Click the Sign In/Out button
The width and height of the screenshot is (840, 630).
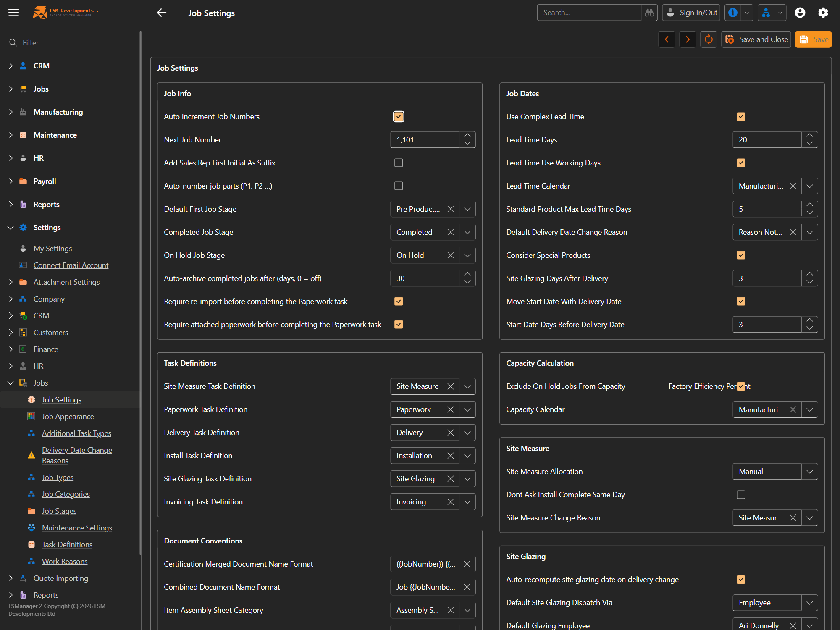pos(691,13)
